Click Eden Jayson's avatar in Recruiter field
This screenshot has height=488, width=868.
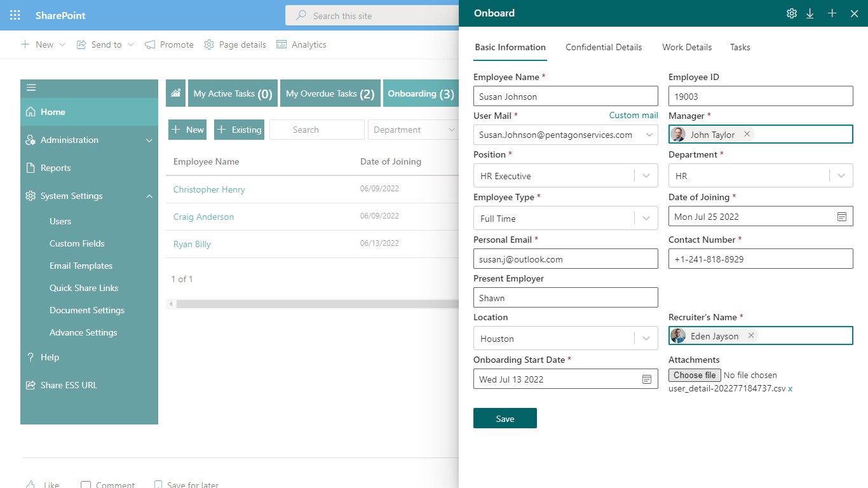click(x=678, y=336)
